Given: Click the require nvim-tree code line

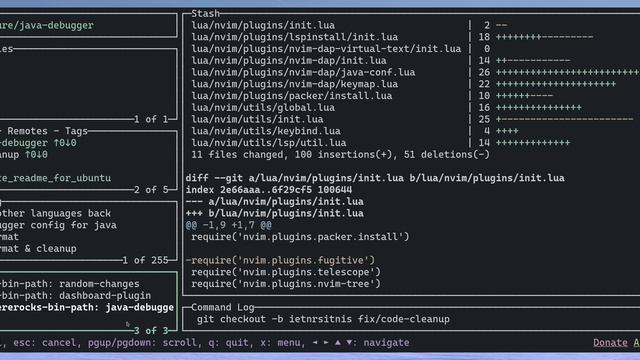Looking at the screenshot, I should click(x=286, y=284).
